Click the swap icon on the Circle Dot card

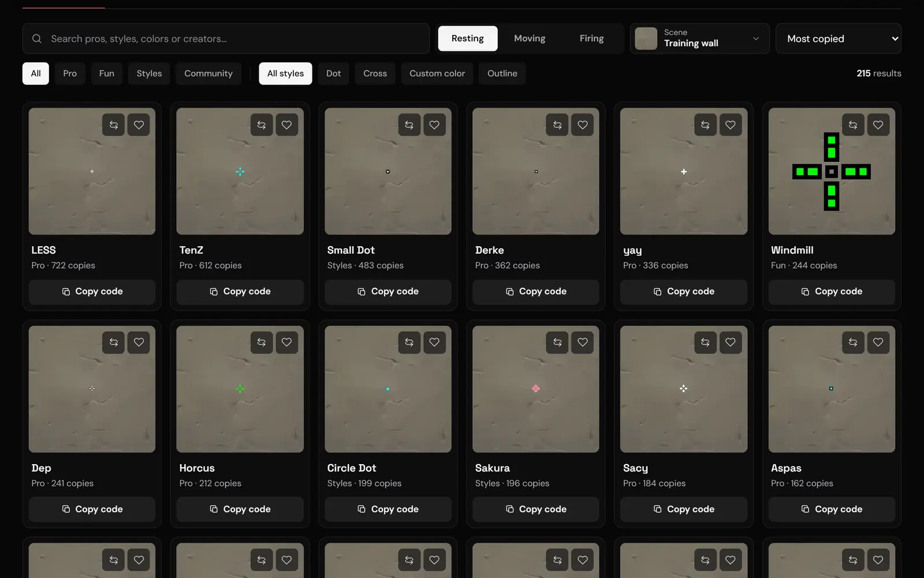coord(409,342)
